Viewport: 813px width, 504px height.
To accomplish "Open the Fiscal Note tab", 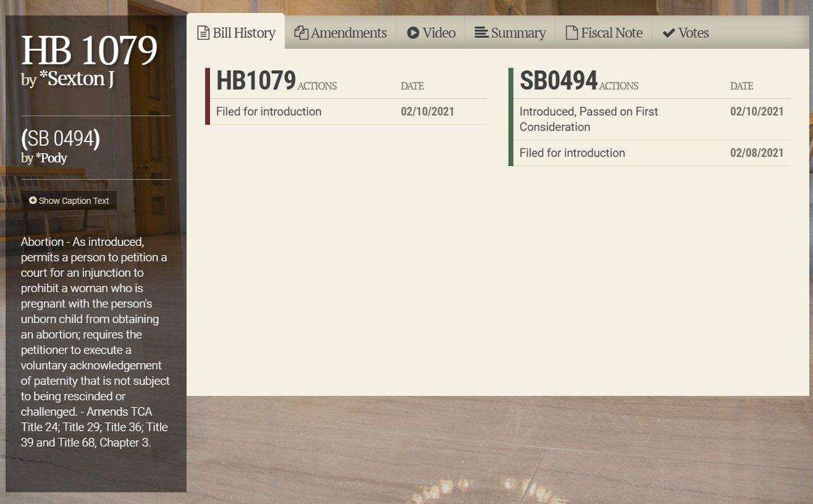I will point(604,33).
